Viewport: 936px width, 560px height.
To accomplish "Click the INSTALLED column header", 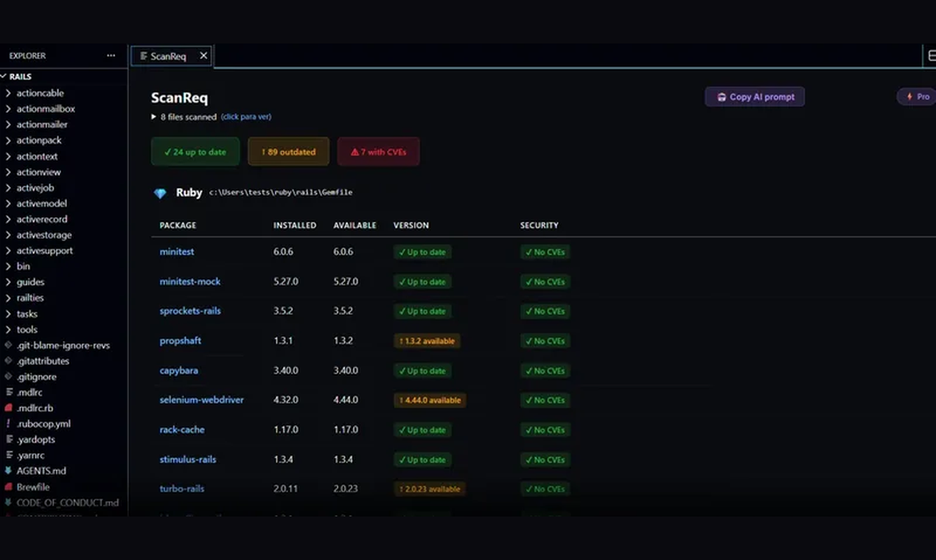I will click(x=295, y=225).
